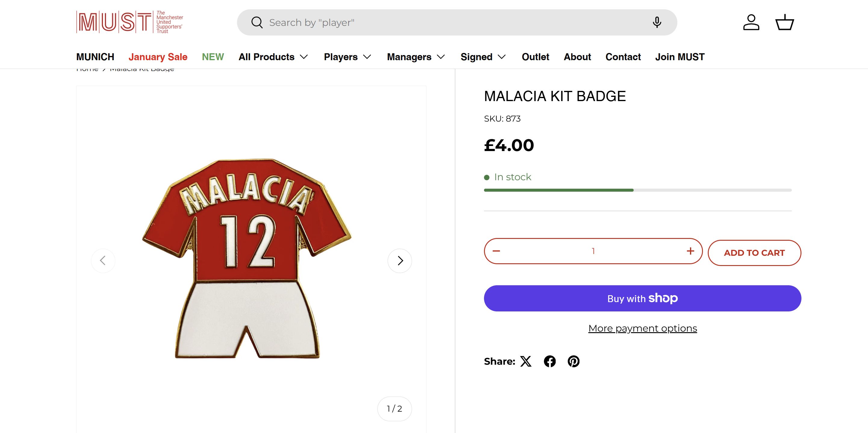Open the shopping basket icon
This screenshot has width=868, height=433.
[x=785, y=22]
